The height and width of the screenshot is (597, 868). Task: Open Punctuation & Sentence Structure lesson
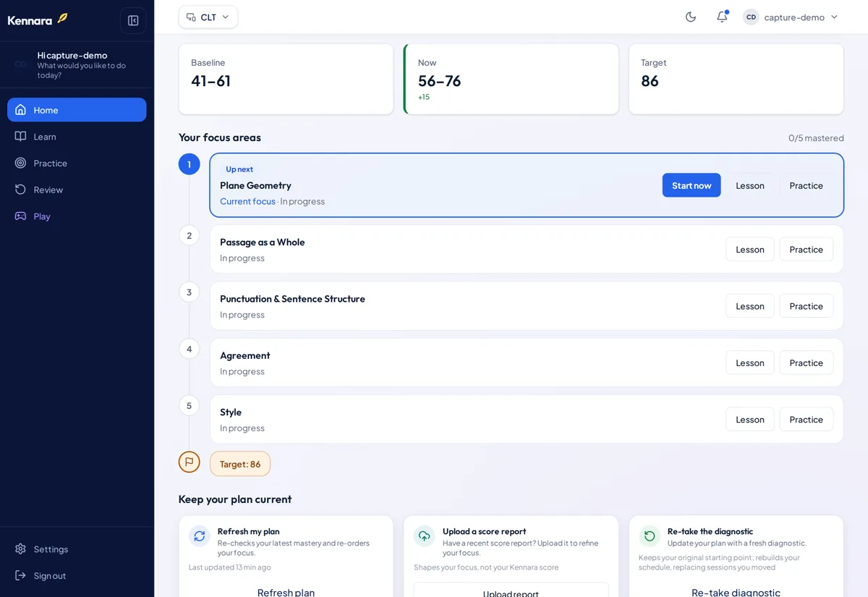(750, 306)
